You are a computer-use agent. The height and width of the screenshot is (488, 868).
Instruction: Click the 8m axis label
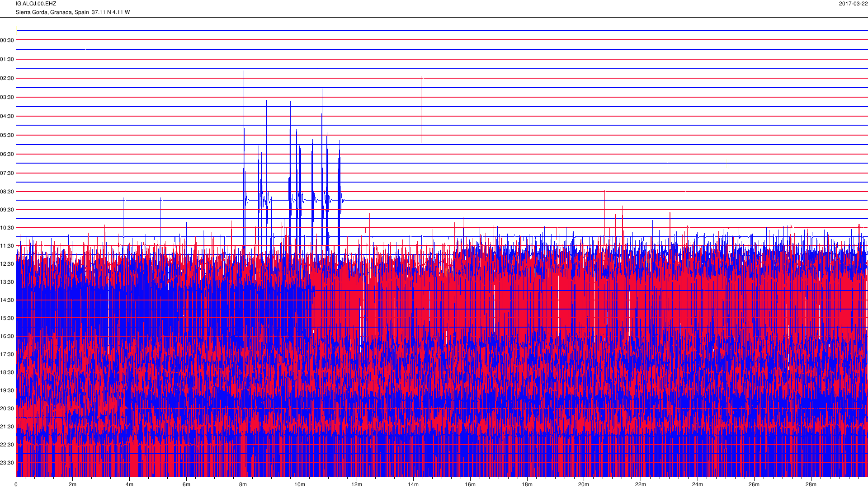[x=243, y=484]
